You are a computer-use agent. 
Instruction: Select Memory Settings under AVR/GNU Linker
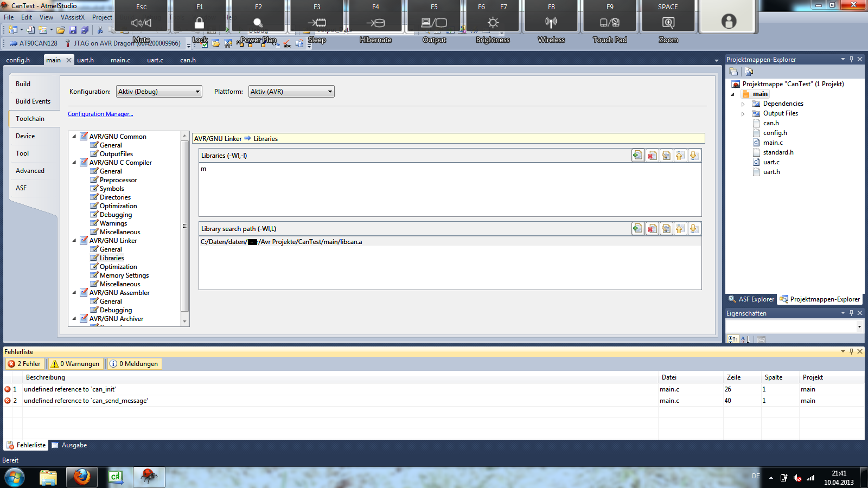point(124,275)
